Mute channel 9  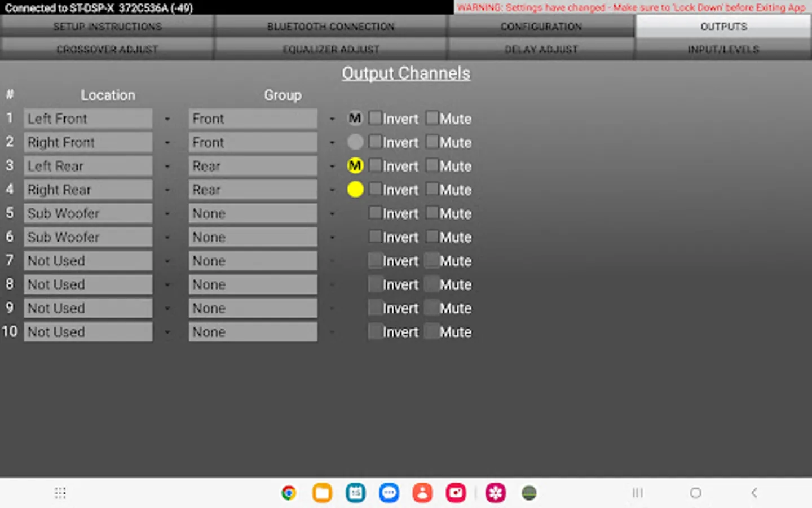[432, 308]
